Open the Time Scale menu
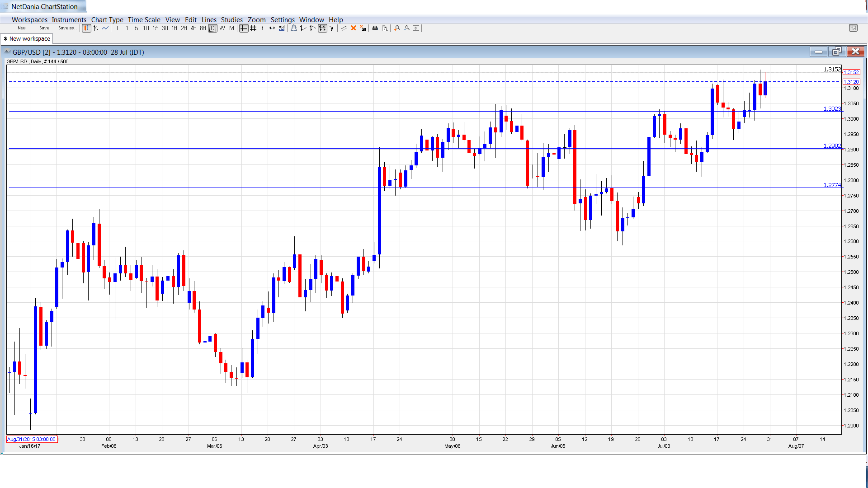The height and width of the screenshot is (488, 868). pyautogui.click(x=144, y=20)
